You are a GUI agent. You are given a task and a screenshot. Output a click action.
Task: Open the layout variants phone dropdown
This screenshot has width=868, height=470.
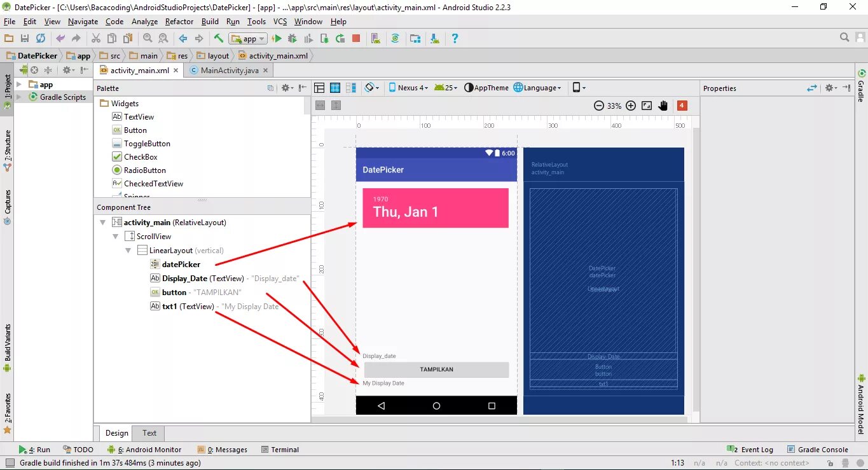pos(579,88)
